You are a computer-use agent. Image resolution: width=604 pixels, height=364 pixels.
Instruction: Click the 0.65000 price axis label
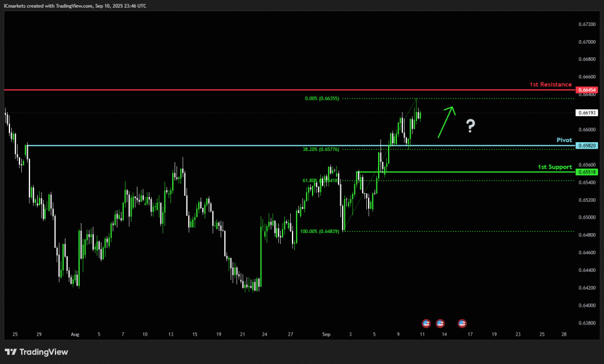tap(587, 218)
